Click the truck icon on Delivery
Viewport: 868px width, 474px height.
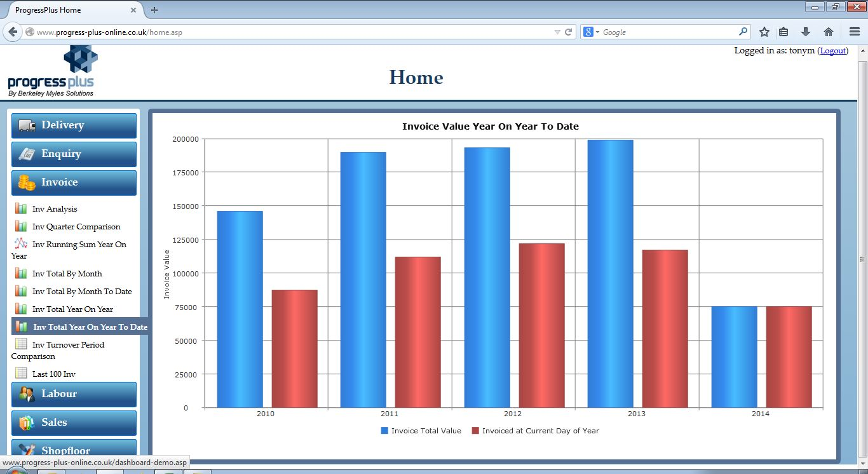[x=27, y=125]
